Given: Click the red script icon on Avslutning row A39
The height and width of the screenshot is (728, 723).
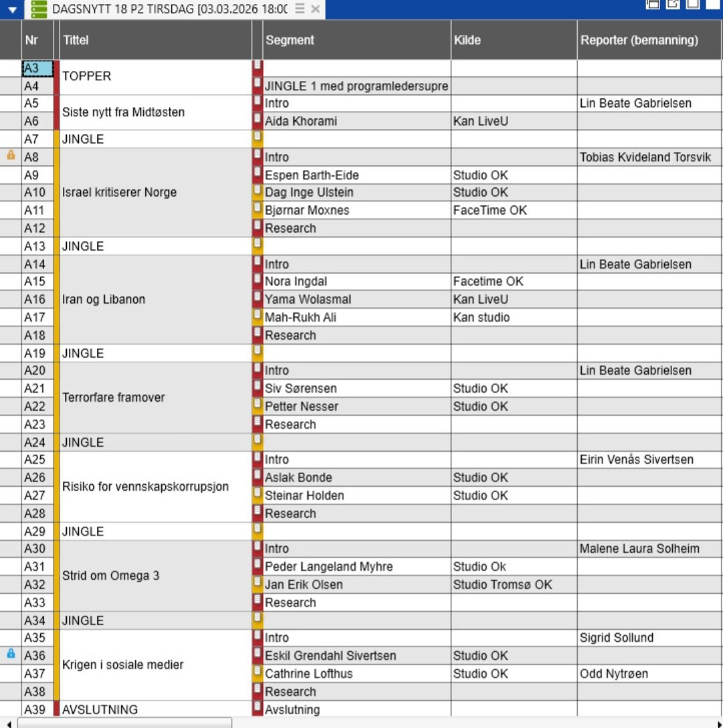Looking at the screenshot, I should (x=257, y=707).
